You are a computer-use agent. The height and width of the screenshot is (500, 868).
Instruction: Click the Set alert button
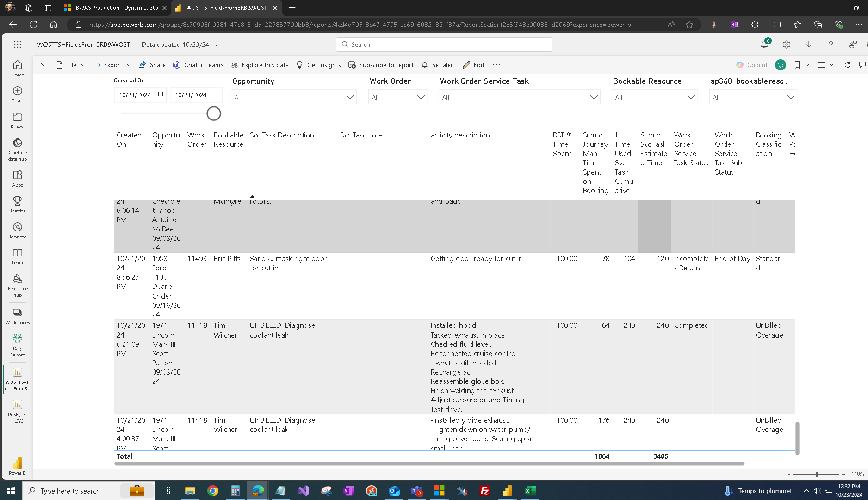(x=439, y=65)
